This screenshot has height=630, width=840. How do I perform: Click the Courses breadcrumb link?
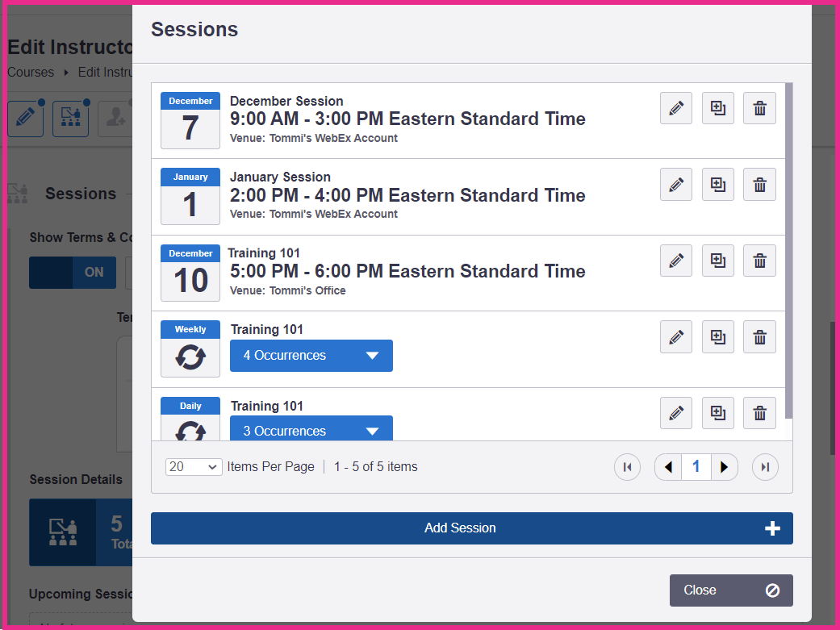(31, 73)
